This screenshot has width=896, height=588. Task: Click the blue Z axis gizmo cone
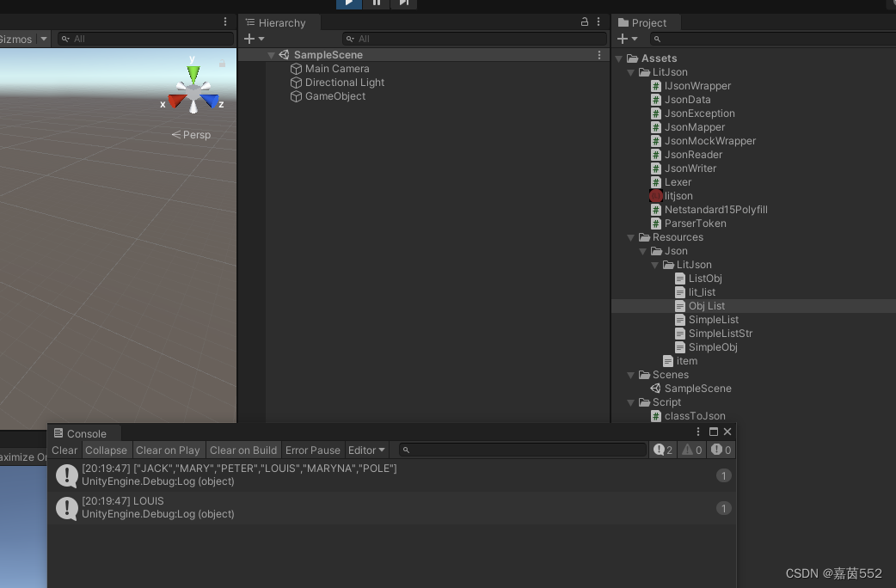pyautogui.click(x=210, y=101)
